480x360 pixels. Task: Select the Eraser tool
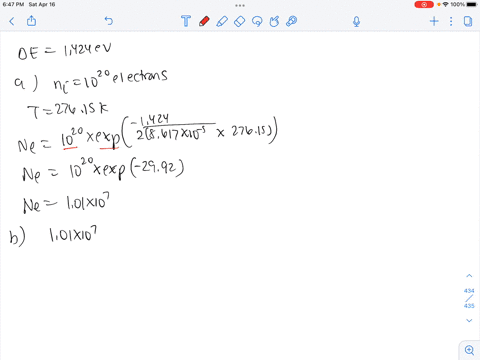[x=239, y=21]
